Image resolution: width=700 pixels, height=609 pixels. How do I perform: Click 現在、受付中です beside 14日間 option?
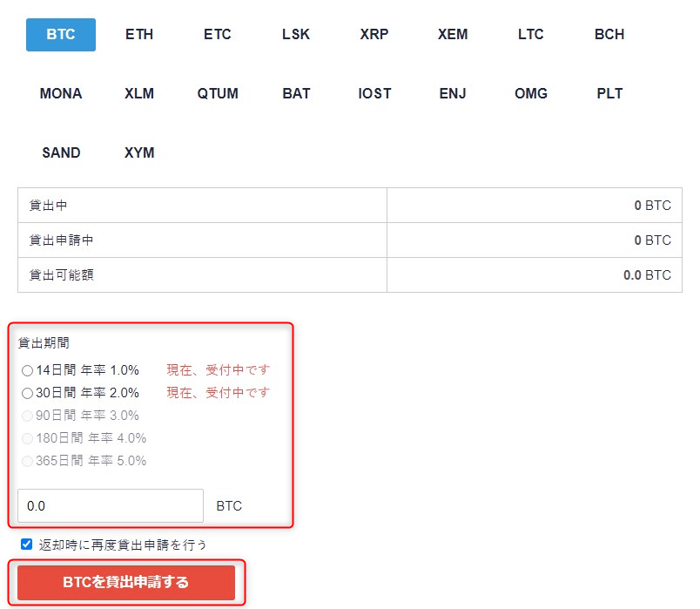tap(219, 370)
